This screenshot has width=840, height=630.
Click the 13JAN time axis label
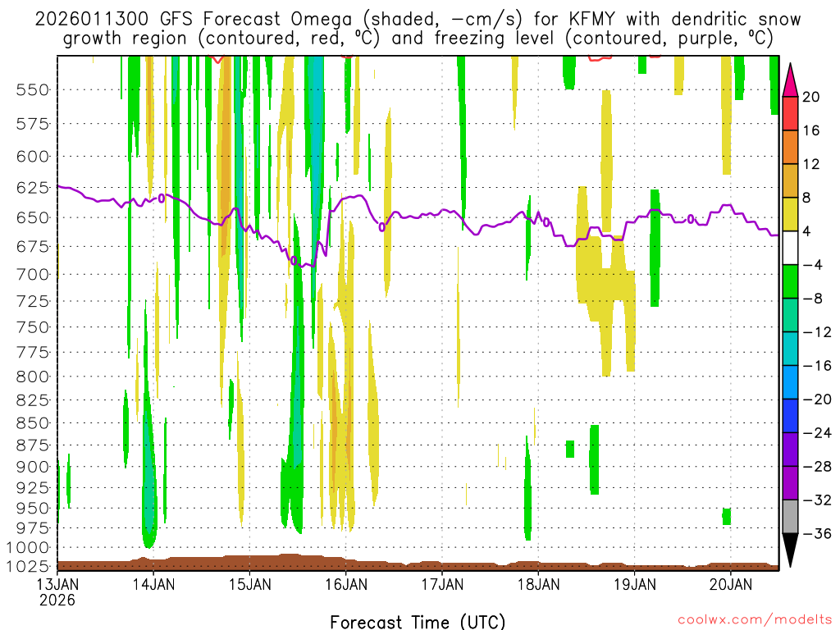pyautogui.click(x=58, y=584)
